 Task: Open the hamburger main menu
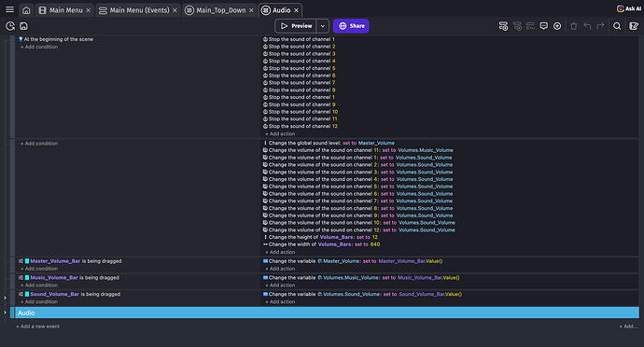pyautogui.click(x=9, y=9)
